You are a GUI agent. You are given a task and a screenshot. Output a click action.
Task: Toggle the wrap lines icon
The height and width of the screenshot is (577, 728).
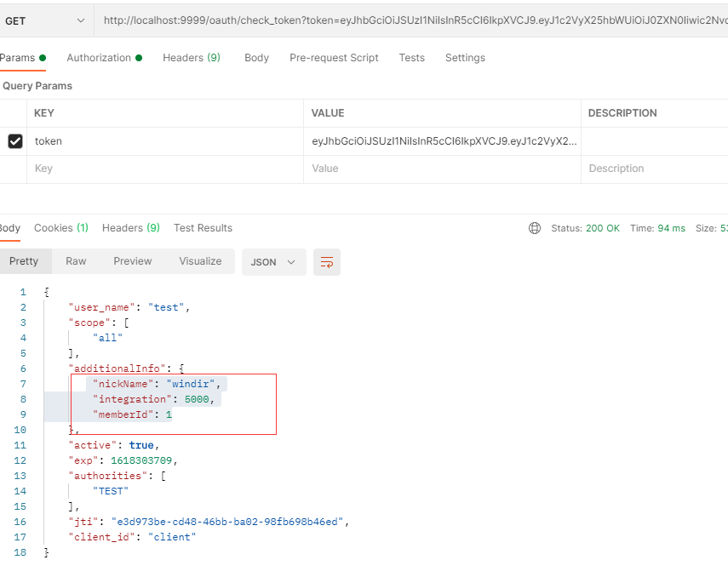point(327,262)
